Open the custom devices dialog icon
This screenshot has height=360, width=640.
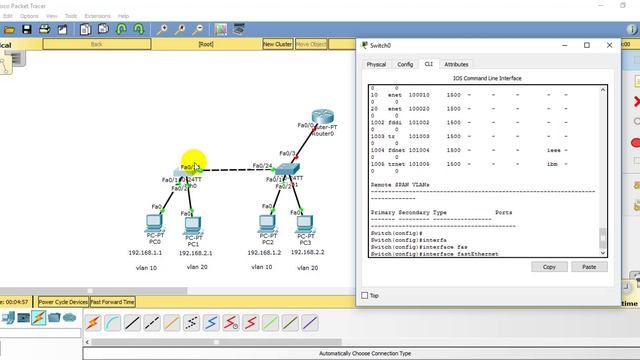(x=239, y=29)
